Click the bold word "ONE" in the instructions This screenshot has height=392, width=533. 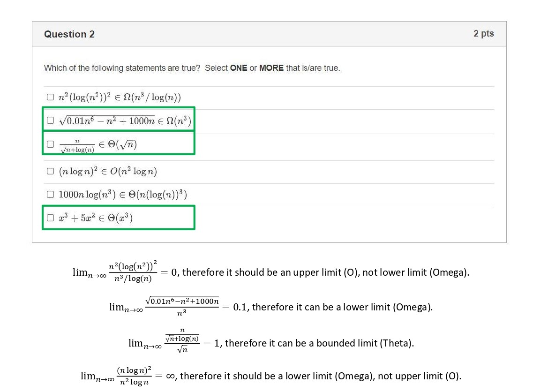(239, 68)
